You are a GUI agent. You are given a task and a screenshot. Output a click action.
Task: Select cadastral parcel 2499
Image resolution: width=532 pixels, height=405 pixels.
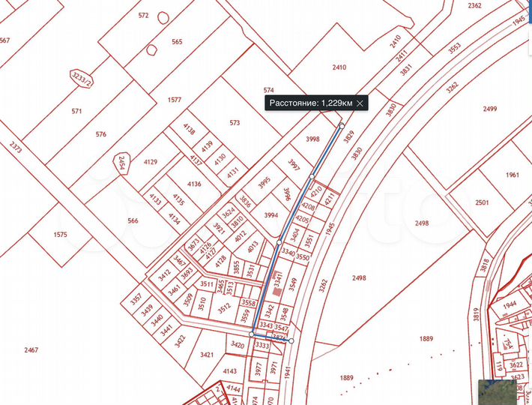tap(489, 109)
